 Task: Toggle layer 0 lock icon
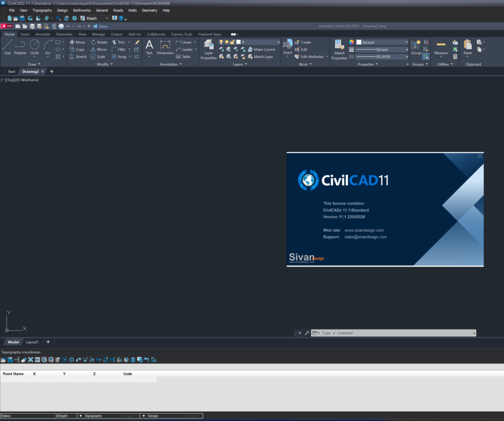tap(232, 42)
